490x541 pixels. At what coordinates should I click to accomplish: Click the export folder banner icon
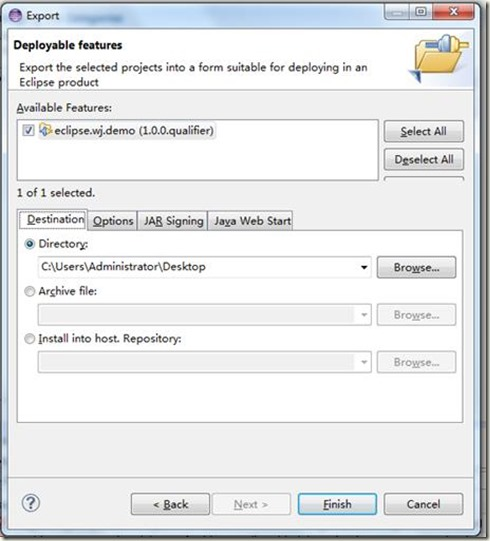pyautogui.click(x=439, y=58)
